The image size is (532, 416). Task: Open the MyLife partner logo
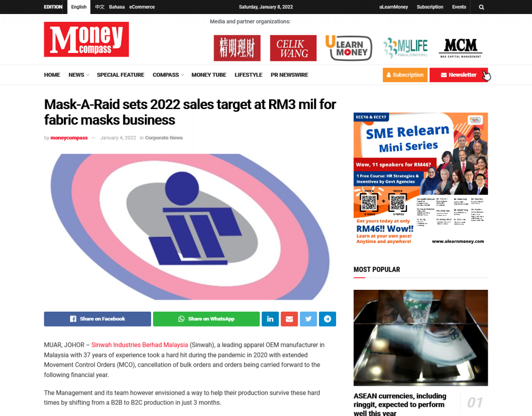(x=405, y=48)
